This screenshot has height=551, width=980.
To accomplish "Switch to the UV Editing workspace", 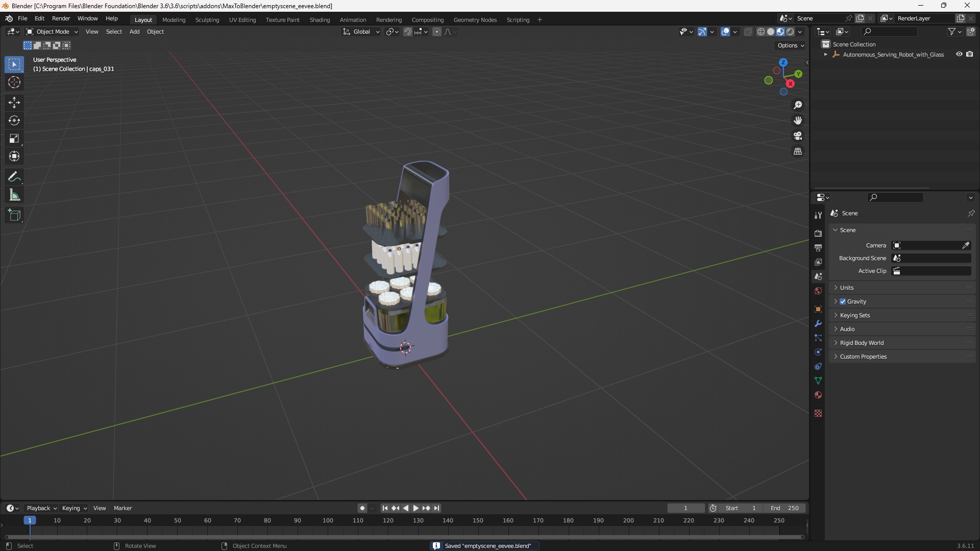I will pos(242,20).
